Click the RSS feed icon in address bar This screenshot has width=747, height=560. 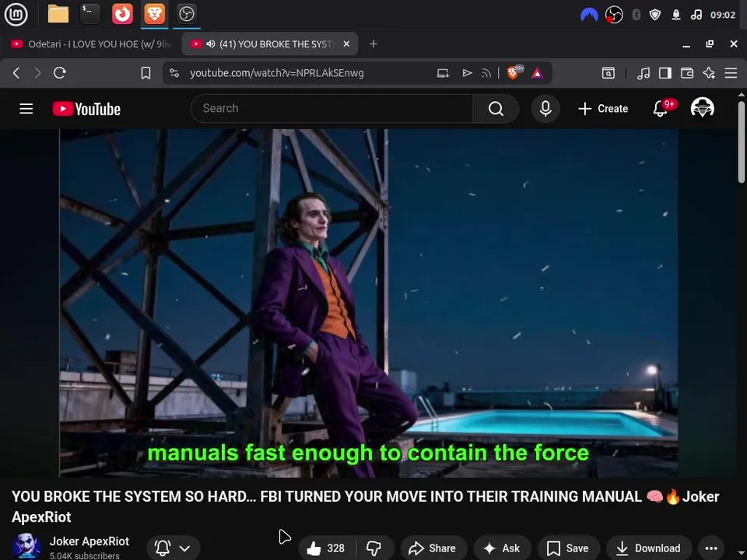(486, 73)
